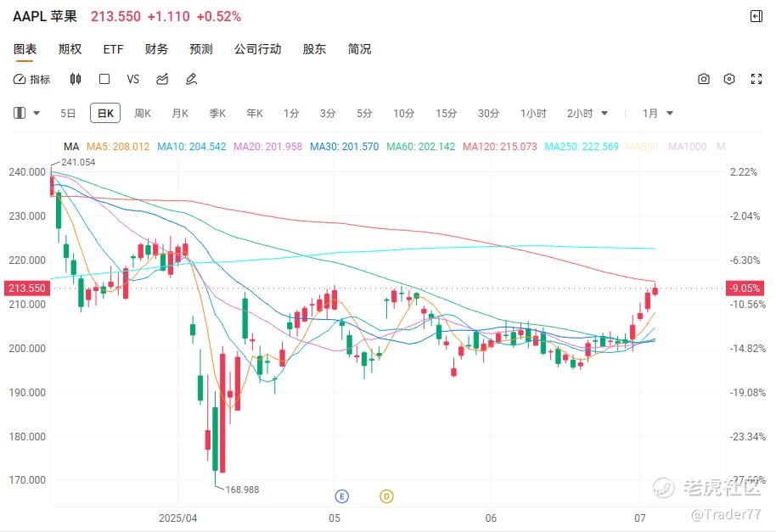Image resolution: width=776 pixels, height=532 pixels.
Task: Open the ETF tab
Action: click(113, 49)
